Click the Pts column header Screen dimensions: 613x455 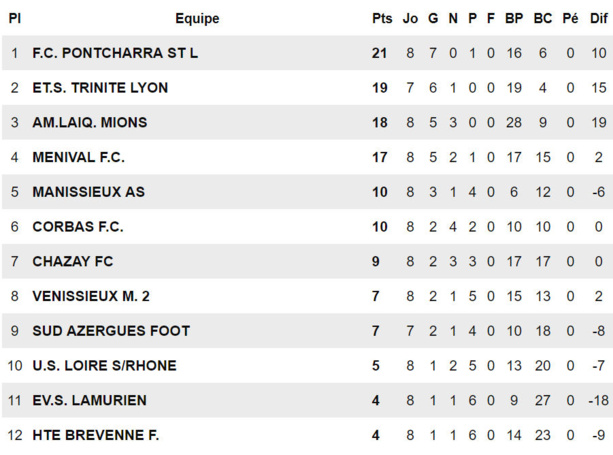pyautogui.click(x=382, y=18)
